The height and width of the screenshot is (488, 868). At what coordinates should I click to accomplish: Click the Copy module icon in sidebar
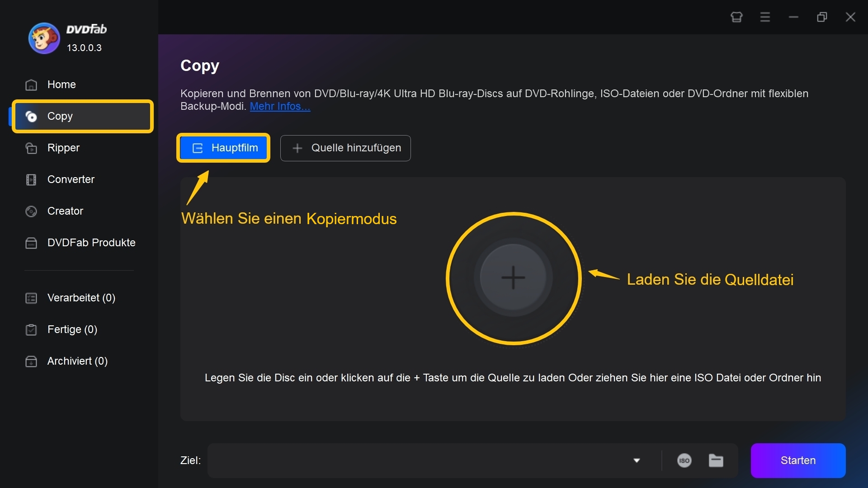31,116
